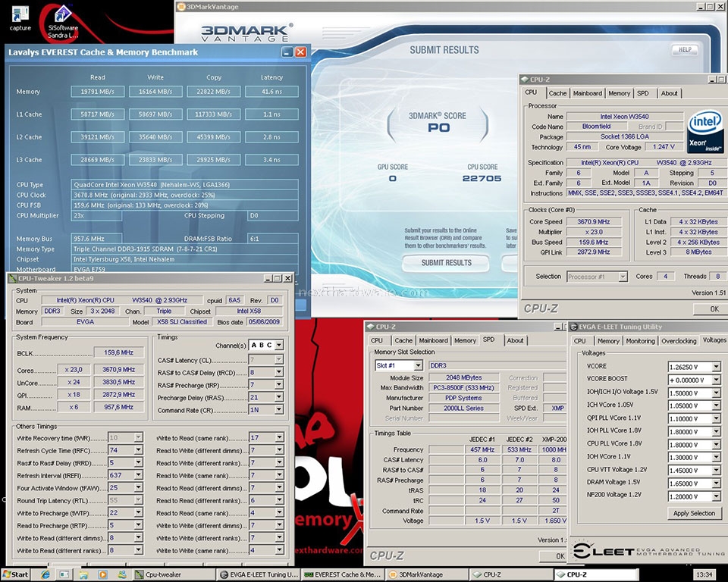The height and width of the screenshot is (582, 728).
Task: Click the EVEREST Memory Read value 19791 MB/s
Action: pos(98,92)
